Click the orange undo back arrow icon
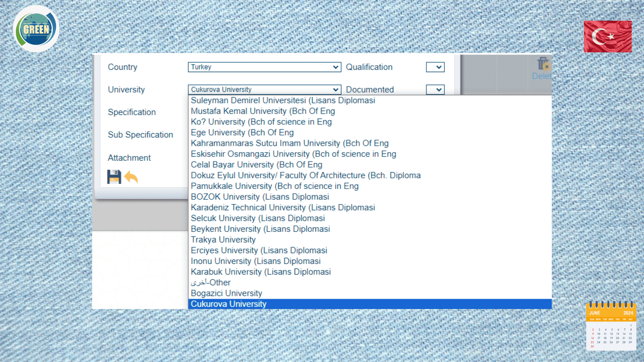644x362 pixels. (131, 177)
